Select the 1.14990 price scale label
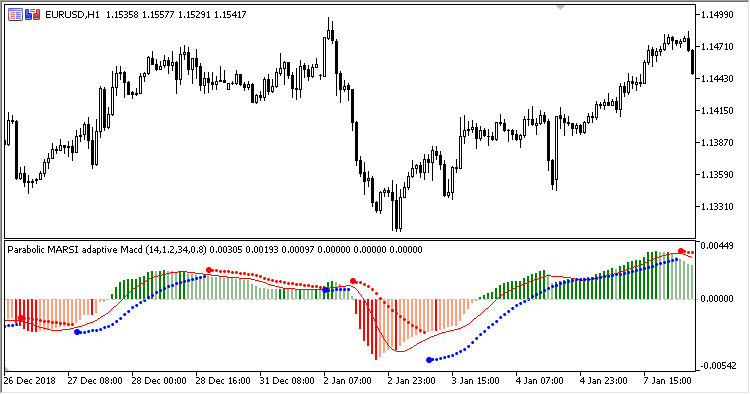Screen dimensions: 750x394 (x=717, y=15)
